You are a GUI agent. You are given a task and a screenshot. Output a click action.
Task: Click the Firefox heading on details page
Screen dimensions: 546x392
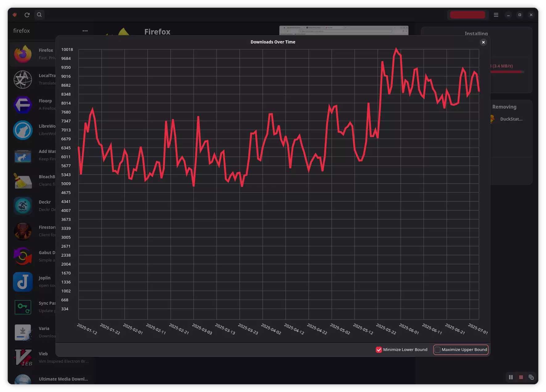coord(157,32)
